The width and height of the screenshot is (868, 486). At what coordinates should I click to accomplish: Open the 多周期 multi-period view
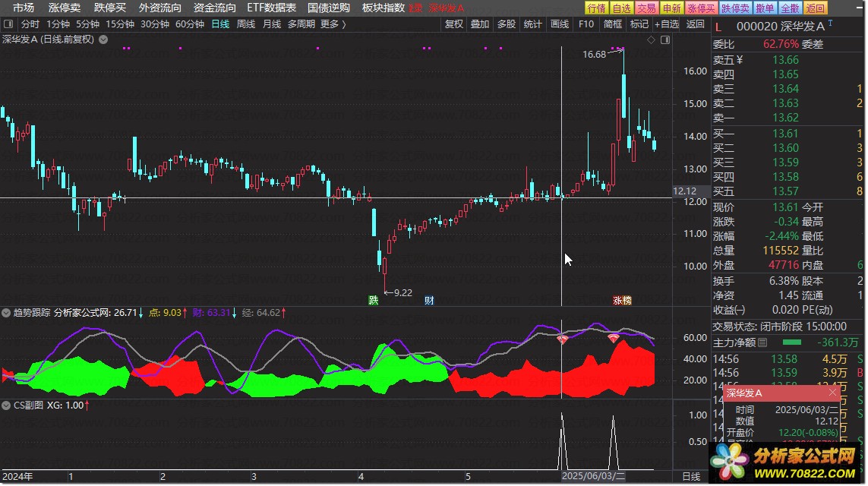click(301, 24)
